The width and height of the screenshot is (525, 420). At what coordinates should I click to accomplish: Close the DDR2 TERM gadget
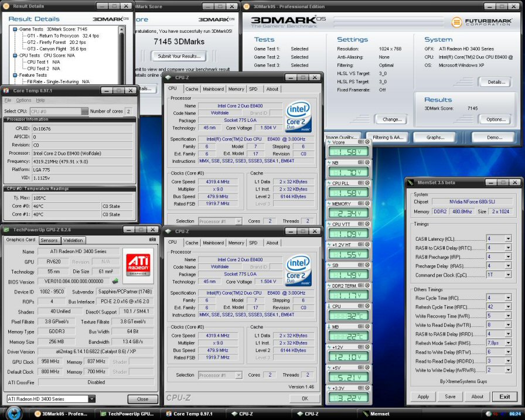pos(367,285)
